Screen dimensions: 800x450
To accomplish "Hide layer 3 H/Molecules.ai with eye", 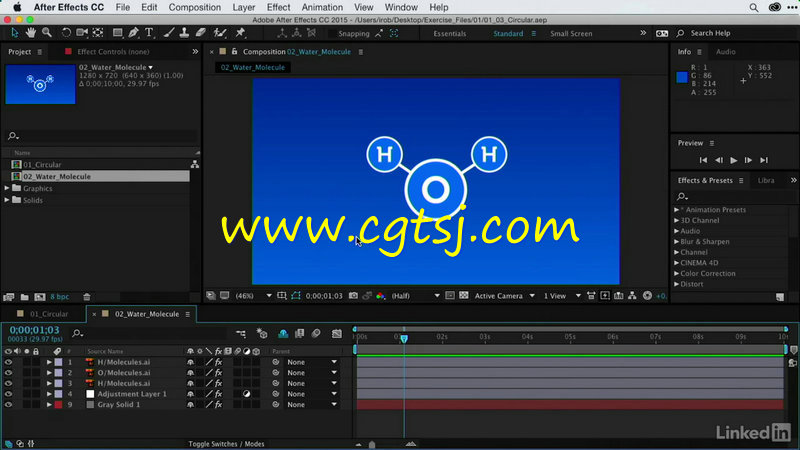I will coord(8,384).
